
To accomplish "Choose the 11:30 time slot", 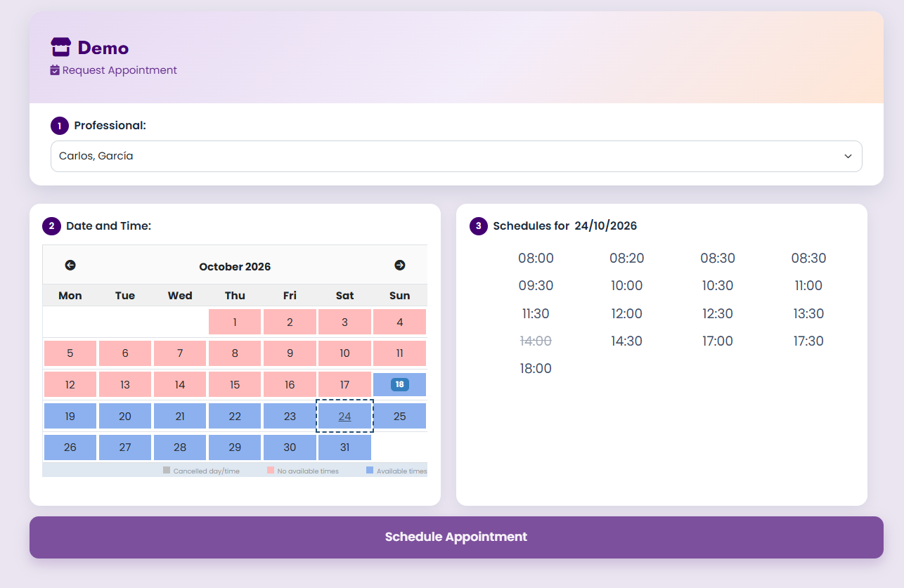I will point(536,314).
